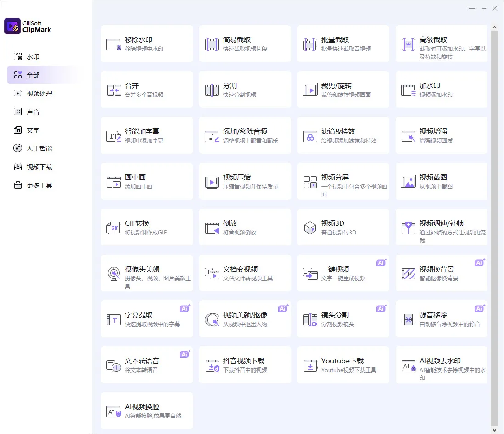Click the 移除水印 (remove watermark) icon

pos(113,45)
